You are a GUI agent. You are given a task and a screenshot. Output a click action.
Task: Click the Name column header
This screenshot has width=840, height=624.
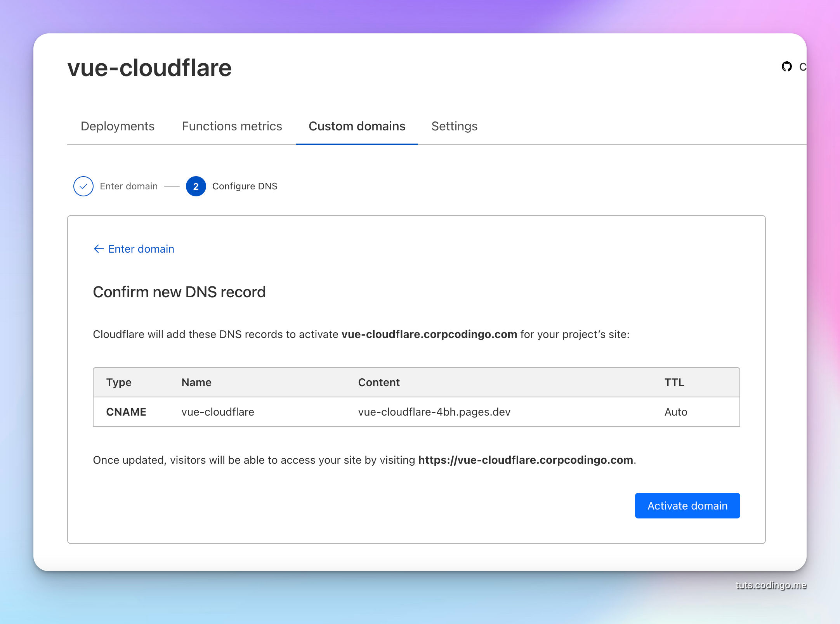pos(196,382)
